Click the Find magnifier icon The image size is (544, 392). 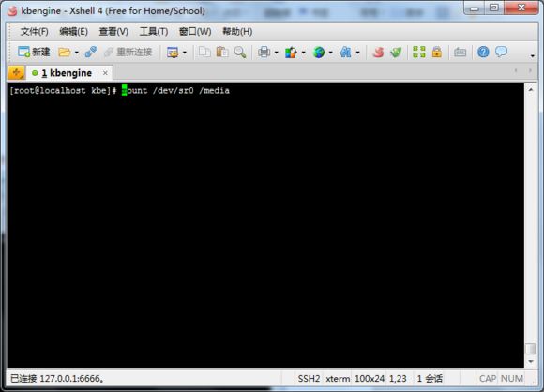click(x=240, y=52)
